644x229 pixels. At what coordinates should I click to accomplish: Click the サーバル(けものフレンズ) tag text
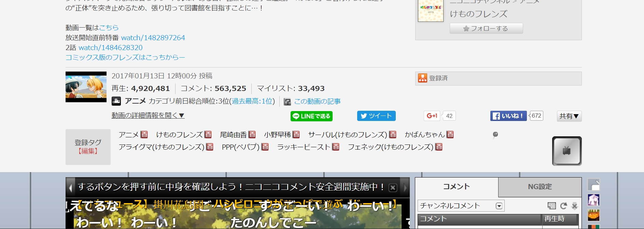(348, 135)
